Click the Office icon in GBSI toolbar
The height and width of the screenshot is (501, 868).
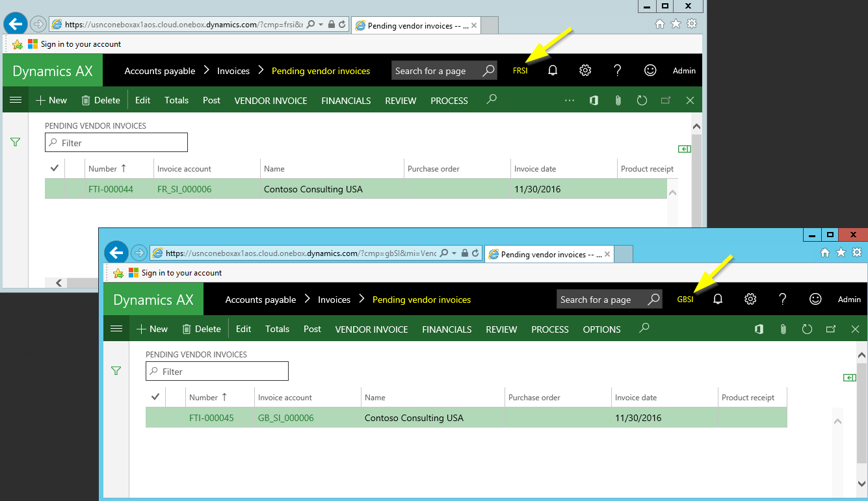[x=759, y=329]
